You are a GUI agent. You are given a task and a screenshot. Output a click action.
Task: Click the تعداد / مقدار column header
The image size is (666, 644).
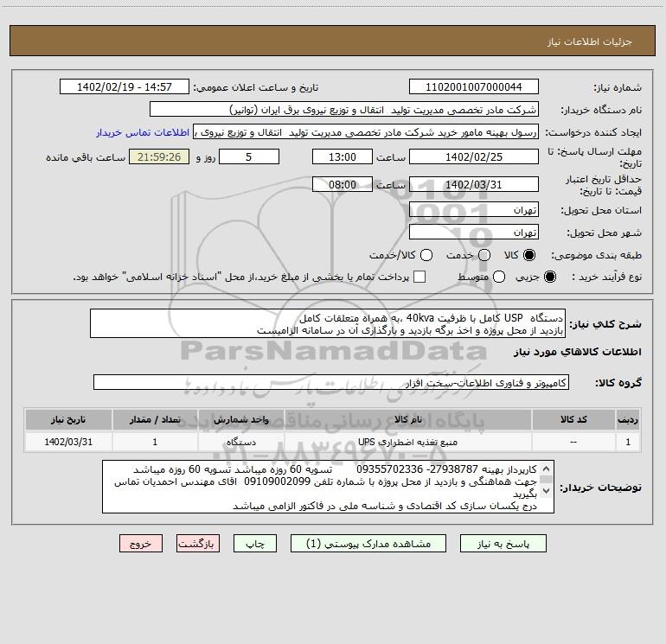click(x=155, y=419)
